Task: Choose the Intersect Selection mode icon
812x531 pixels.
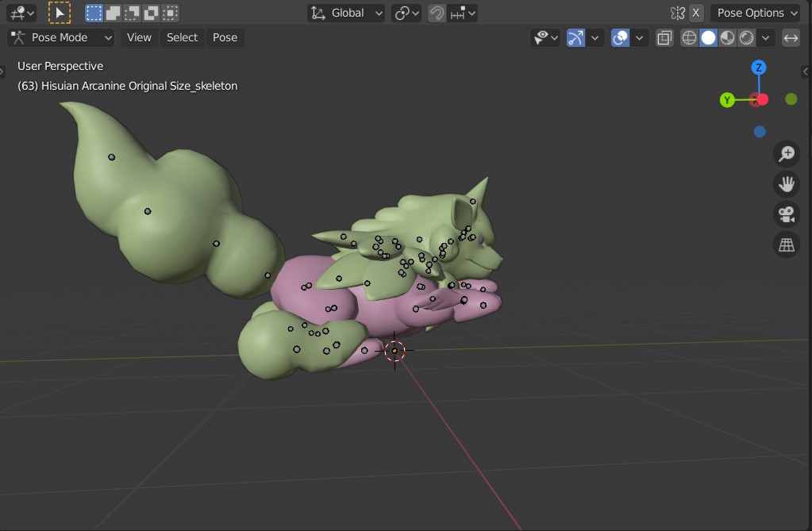Action: [x=171, y=13]
